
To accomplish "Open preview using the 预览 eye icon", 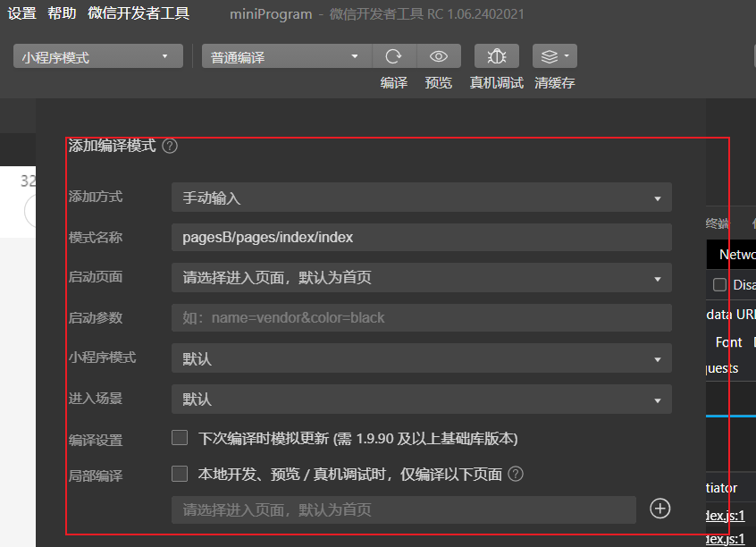I will click(x=439, y=55).
